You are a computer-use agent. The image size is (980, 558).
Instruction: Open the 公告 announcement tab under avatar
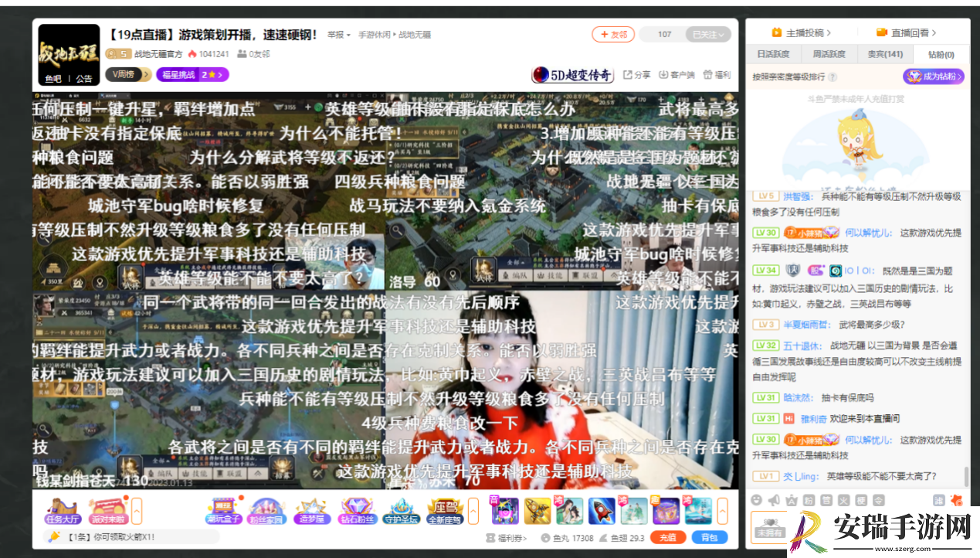84,79
